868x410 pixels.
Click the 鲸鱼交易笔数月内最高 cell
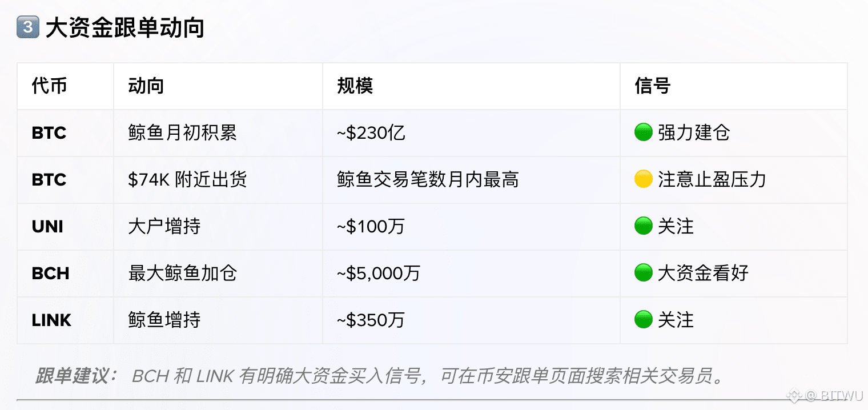[428, 180]
